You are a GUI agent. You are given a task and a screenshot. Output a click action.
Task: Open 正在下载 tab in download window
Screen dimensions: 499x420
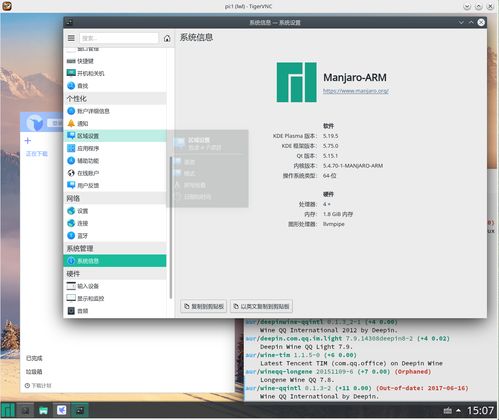click(37, 154)
